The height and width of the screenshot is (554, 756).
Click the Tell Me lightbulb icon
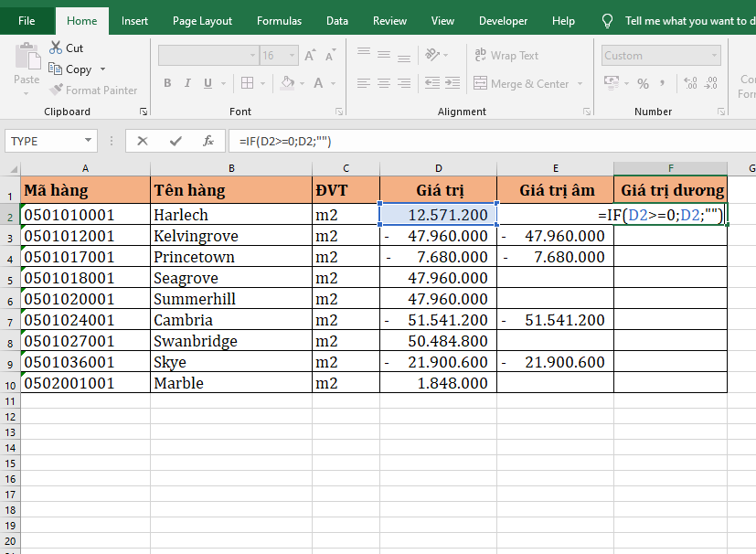607,20
